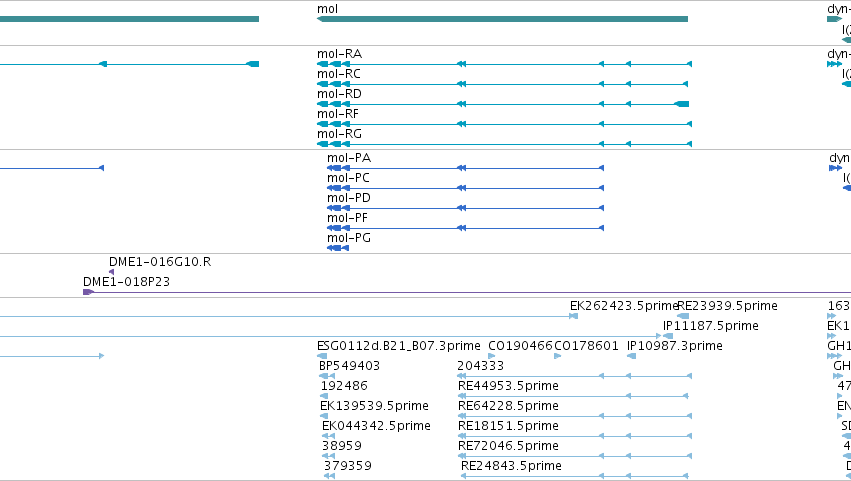Click the DME1-018P23 purple start block
The height and width of the screenshot is (481, 851).
[x=88, y=292]
